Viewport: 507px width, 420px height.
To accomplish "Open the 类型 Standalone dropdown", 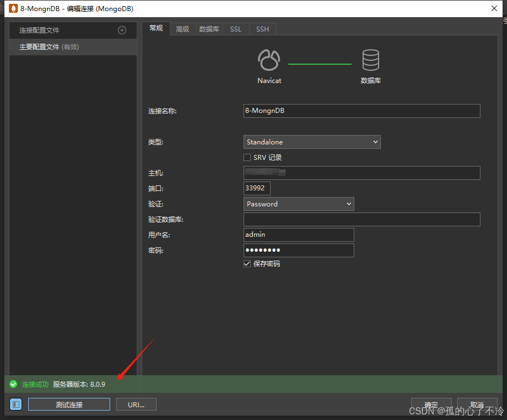I will click(312, 142).
